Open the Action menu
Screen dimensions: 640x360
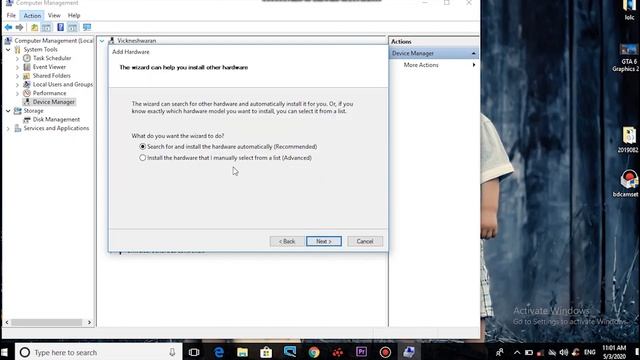(x=32, y=16)
